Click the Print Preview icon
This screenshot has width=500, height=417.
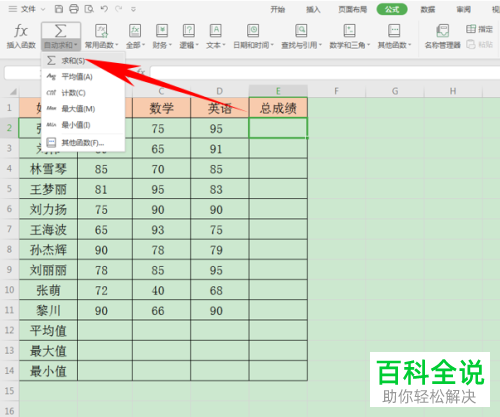(x=89, y=9)
